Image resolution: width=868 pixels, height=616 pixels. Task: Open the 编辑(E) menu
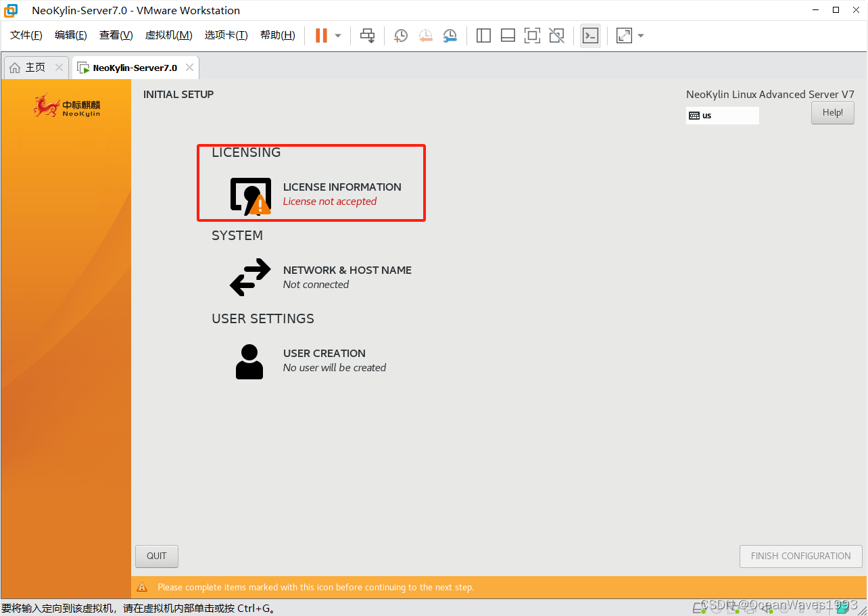click(x=71, y=35)
